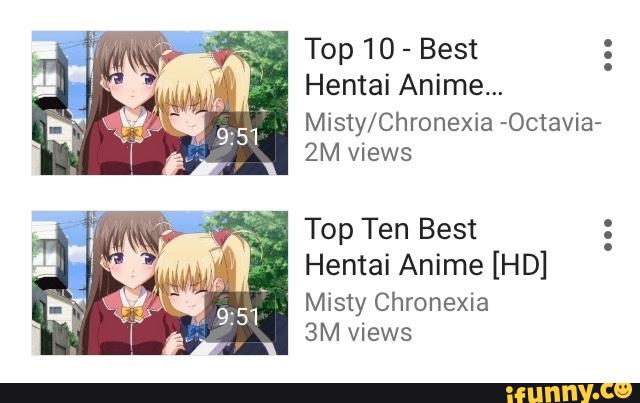The width and height of the screenshot is (640, 403).
Task: Click the yellow bow in second thumbnail
Action: pos(132,313)
